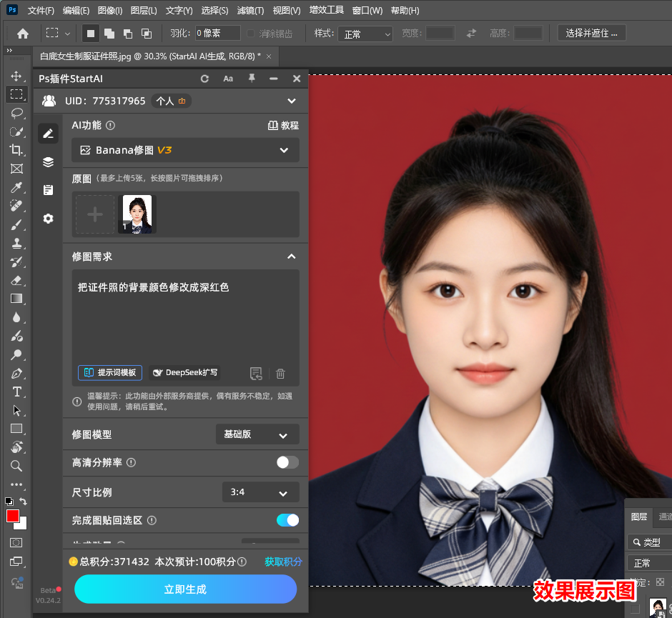Viewport: 672px width, 618px height.
Task: Click the 获取积分 link
Action: click(x=283, y=562)
